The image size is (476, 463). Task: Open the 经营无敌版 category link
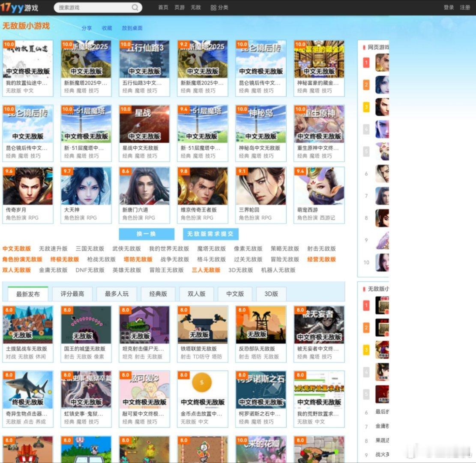point(321,259)
